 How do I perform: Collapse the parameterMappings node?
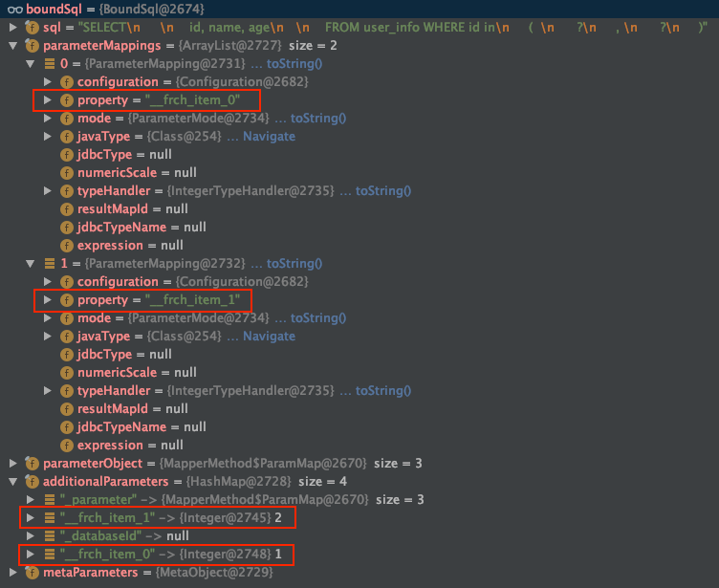tap(12, 45)
